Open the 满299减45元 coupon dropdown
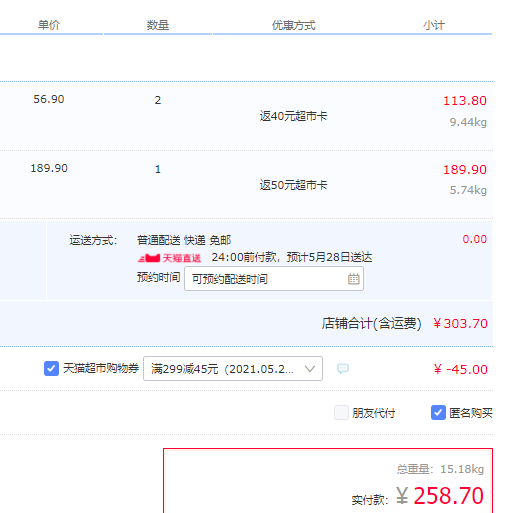This screenshot has height=513, width=525. click(233, 369)
